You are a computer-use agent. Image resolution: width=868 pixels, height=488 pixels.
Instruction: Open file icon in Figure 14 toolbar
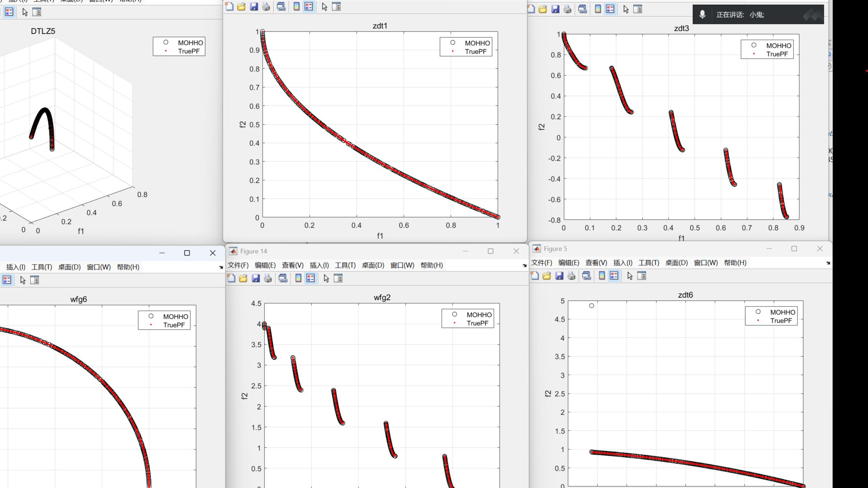click(x=243, y=278)
